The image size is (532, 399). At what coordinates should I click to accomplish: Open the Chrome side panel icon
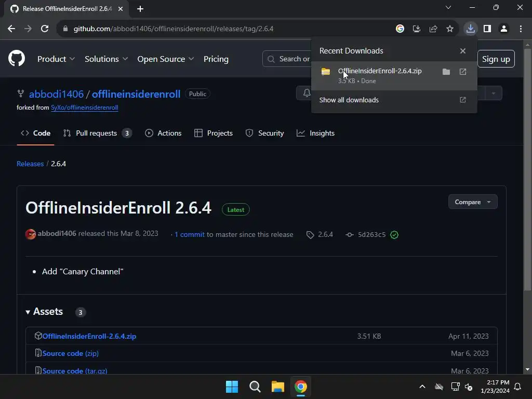(487, 29)
